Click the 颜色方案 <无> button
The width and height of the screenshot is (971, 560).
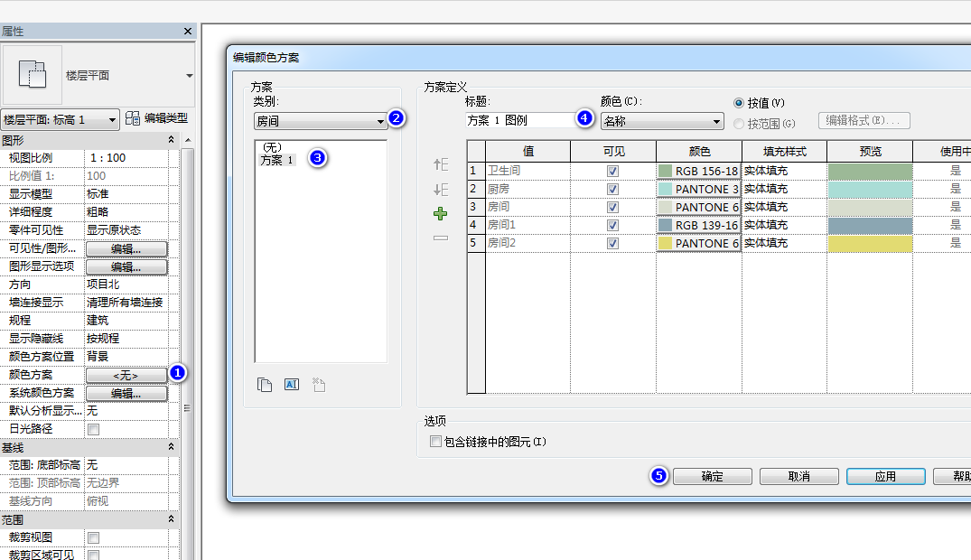click(x=126, y=376)
